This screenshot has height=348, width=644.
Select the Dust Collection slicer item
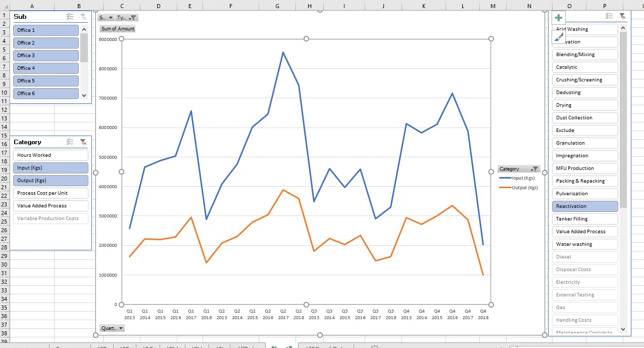(585, 118)
